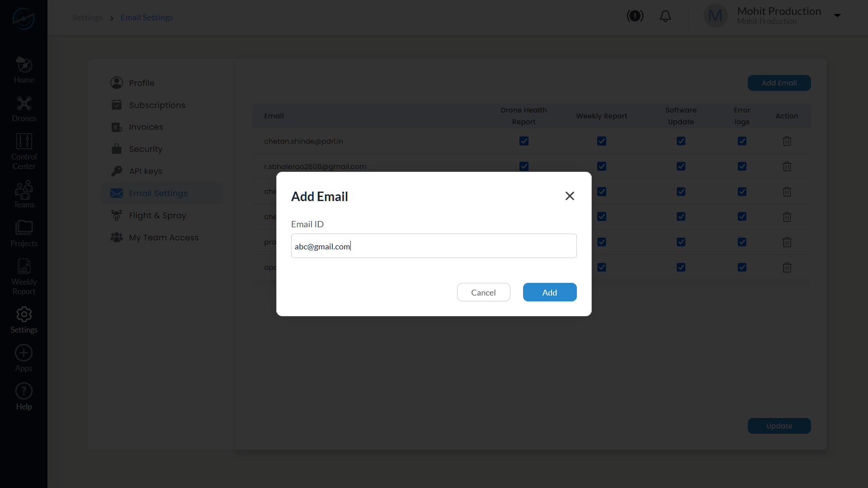Screen dimensions: 868x488
Task: Open the Projects folder icon
Action: pyautogui.click(x=24, y=228)
